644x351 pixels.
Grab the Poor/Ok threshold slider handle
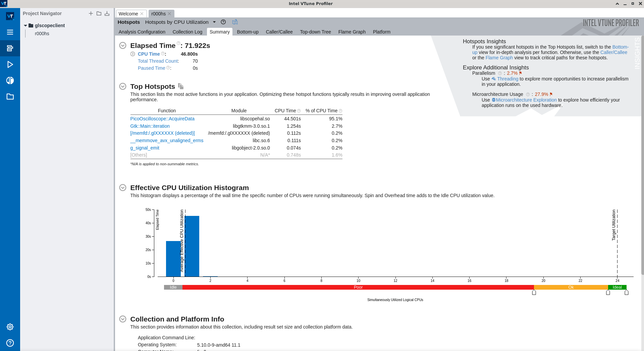tap(534, 292)
